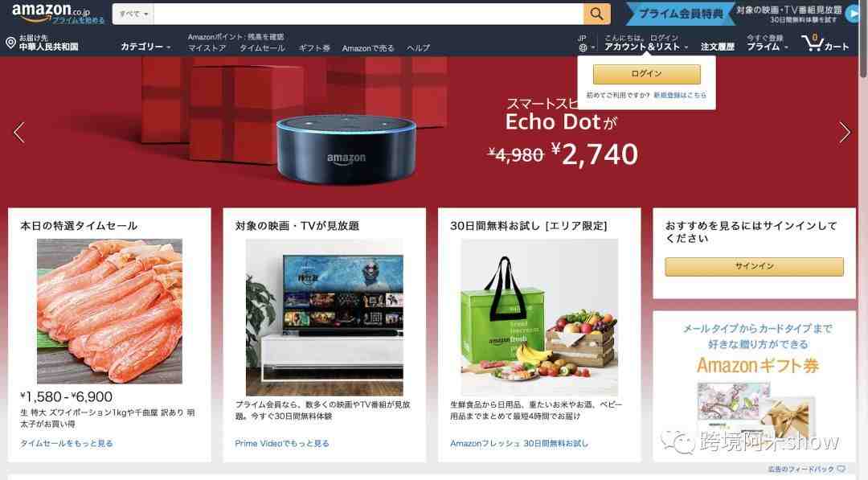Follow the 新規登録はこちら link
868x480 pixels.
(680, 95)
